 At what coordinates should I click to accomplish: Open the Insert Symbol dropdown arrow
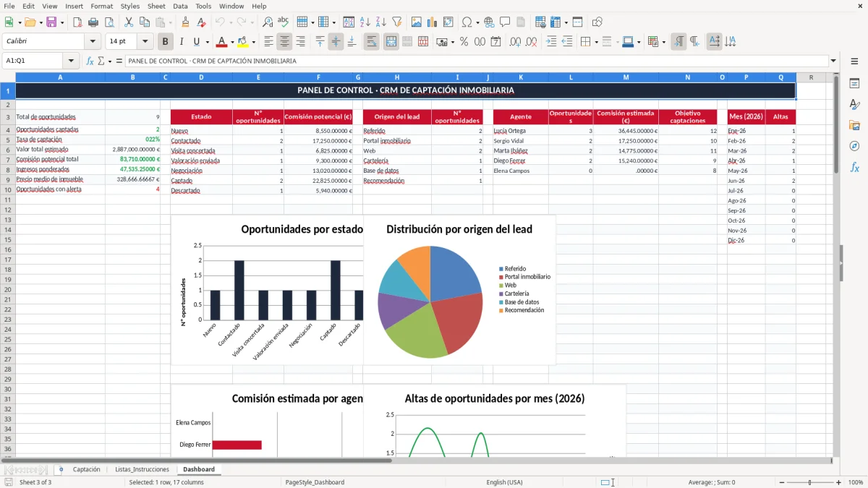pos(476,22)
